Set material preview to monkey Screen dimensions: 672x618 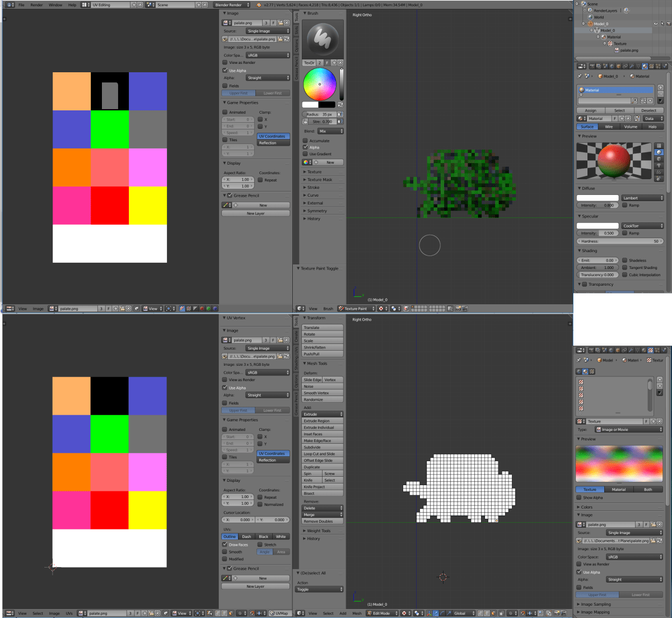659,166
